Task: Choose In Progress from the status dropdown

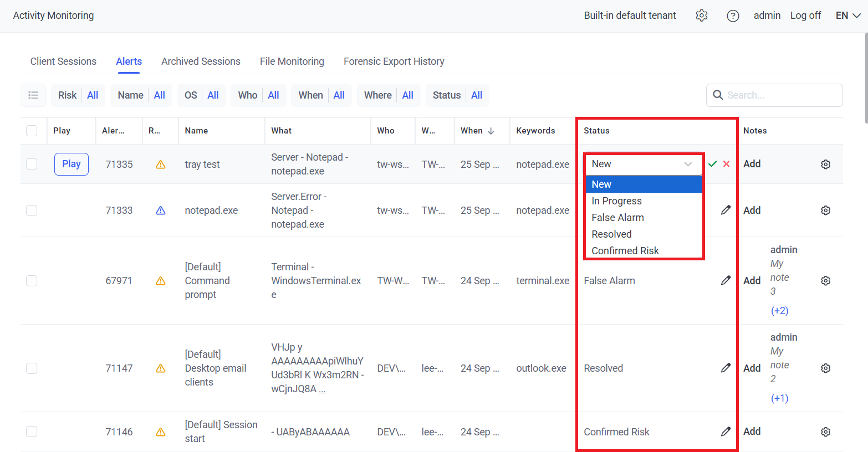Action: [x=616, y=201]
